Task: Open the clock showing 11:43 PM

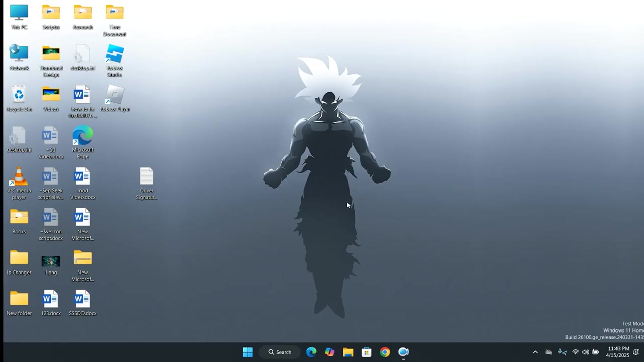Action: point(618,352)
